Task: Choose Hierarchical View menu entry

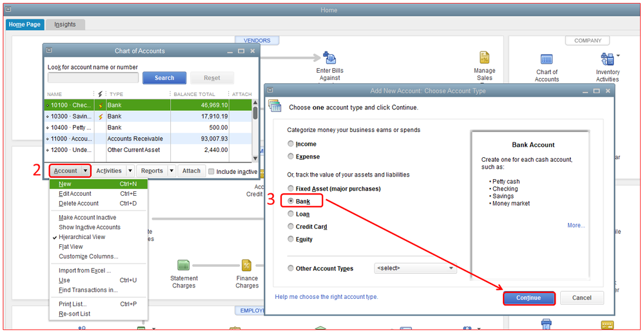Action: [x=98, y=237]
